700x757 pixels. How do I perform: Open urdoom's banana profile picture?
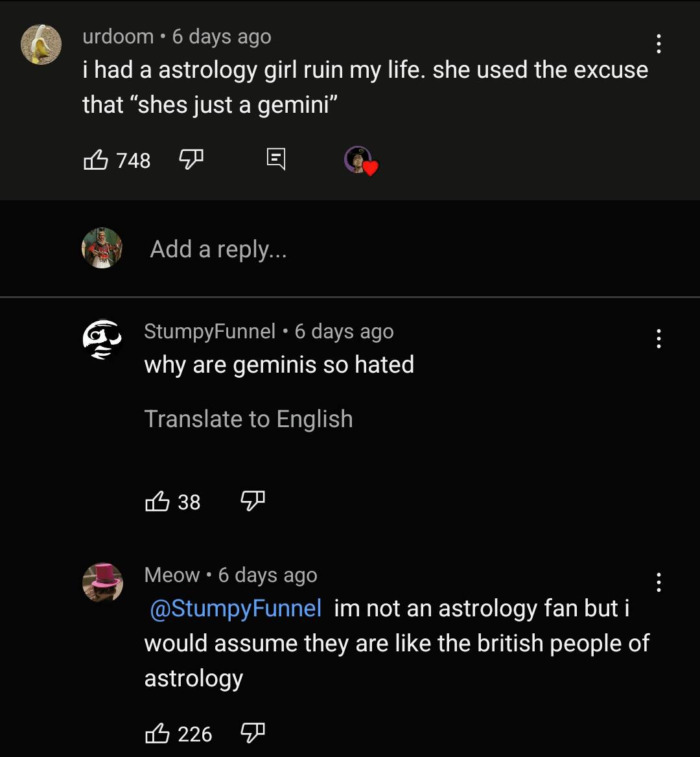pyautogui.click(x=41, y=45)
